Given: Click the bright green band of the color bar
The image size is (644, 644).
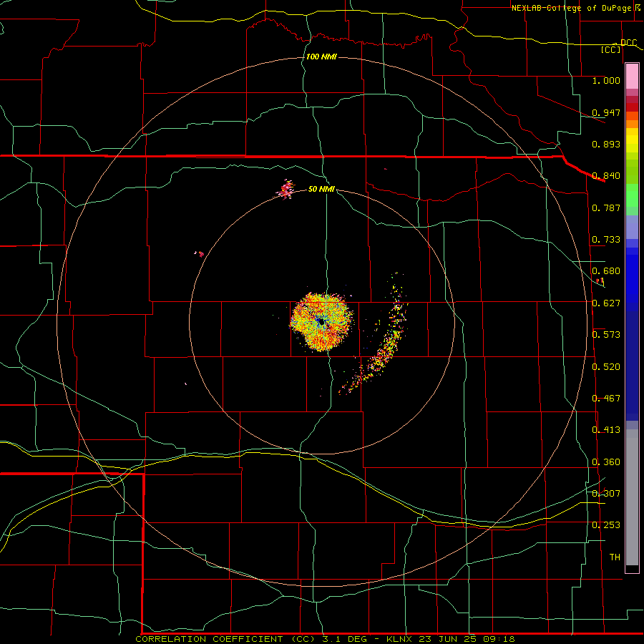Looking at the screenshot, I should (x=632, y=195).
